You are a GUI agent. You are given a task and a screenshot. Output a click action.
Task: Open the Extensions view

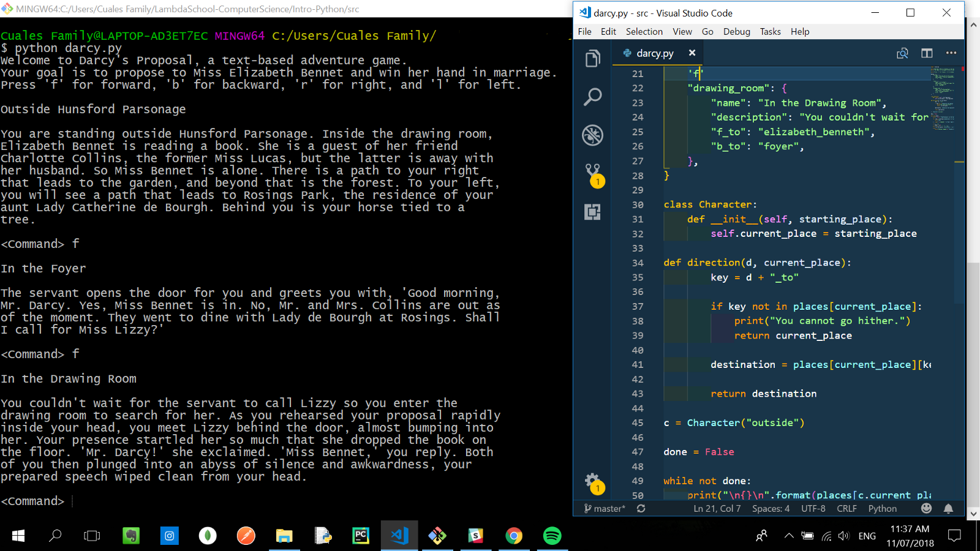[592, 212]
